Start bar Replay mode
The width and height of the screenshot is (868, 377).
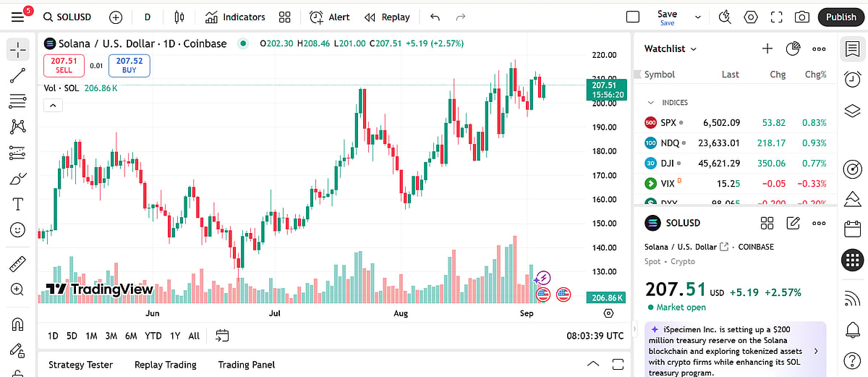click(387, 17)
